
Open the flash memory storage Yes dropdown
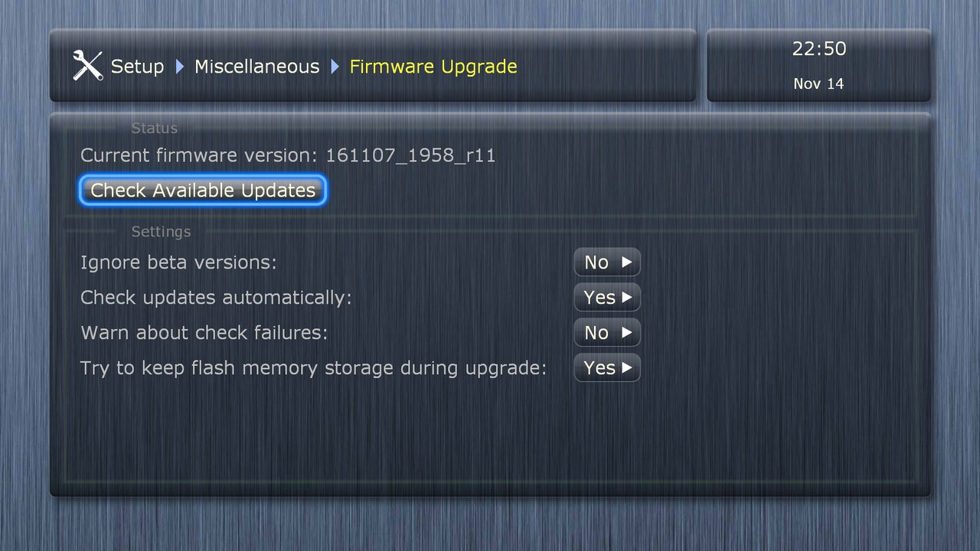(607, 367)
